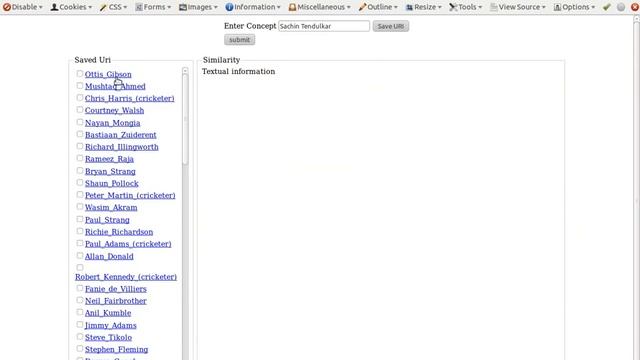Check the Richard_Illingworth checkbox

click(80, 146)
